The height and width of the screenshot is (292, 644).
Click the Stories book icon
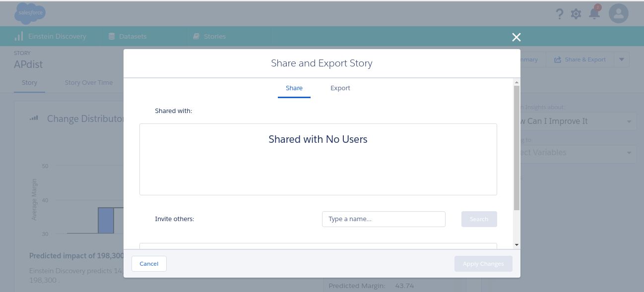[196, 36]
